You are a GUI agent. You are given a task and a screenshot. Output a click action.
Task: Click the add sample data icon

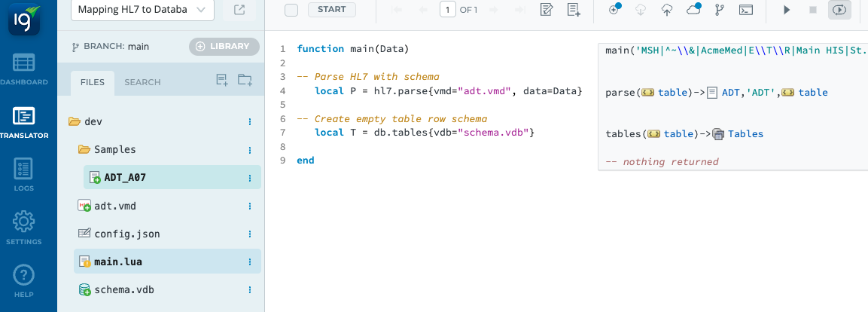574,10
